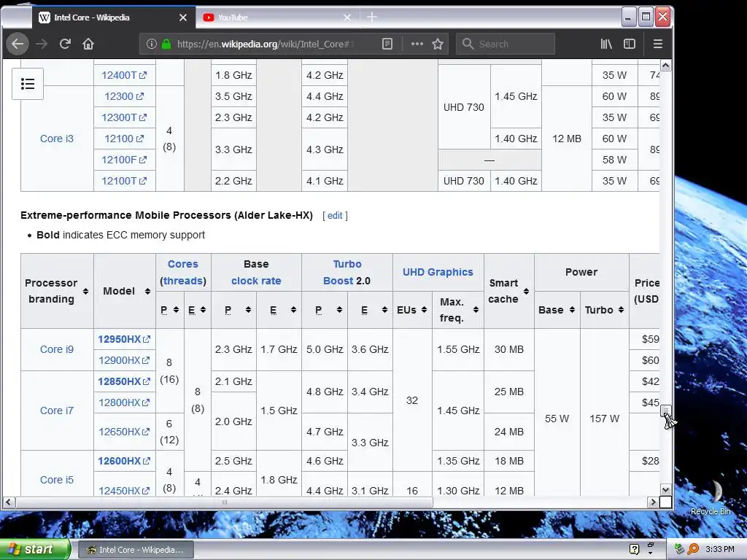Open the Recycle Bin on desktop
Screen dimensions: 747x560
pyautogui.click(x=711, y=499)
